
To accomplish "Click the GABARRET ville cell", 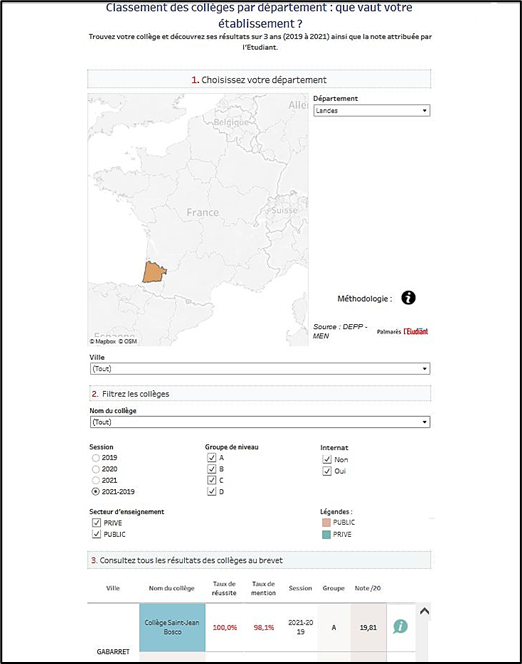I will [x=113, y=651].
